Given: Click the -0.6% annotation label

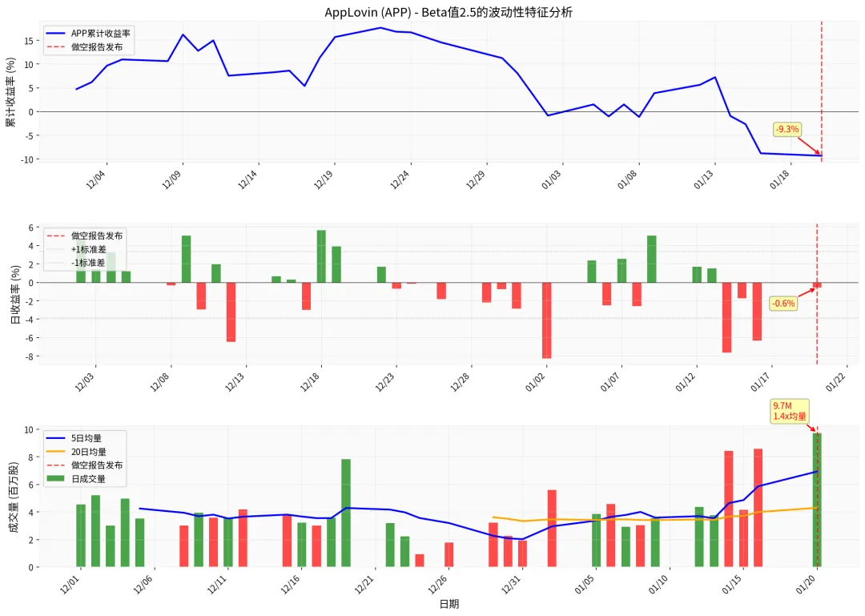Looking at the screenshot, I should pyautogui.click(x=783, y=304).
